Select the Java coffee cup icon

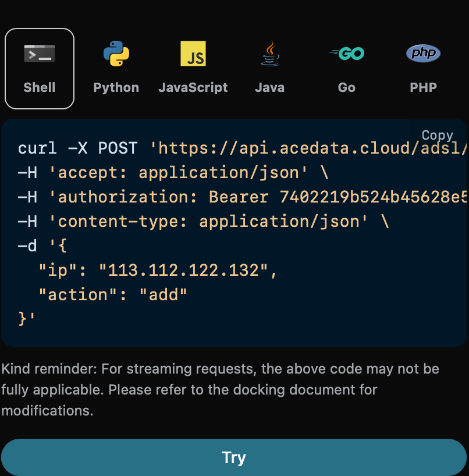(270, 54)
